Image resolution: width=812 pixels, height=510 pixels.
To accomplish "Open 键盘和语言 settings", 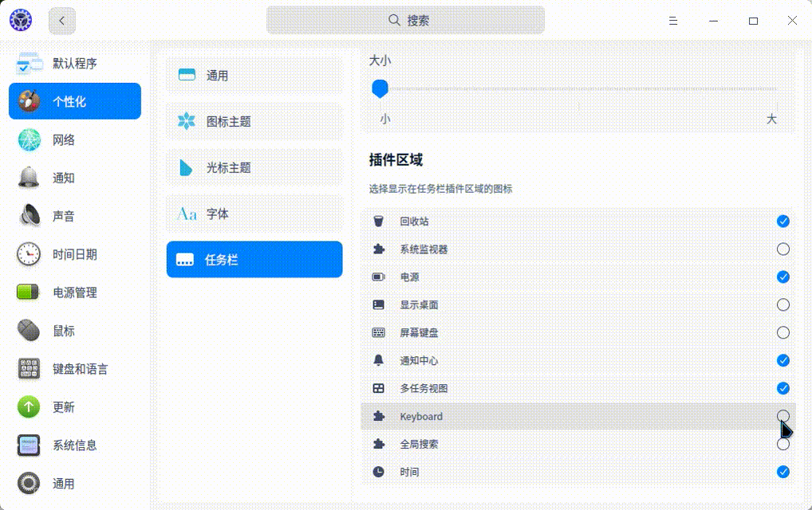I will point(28,369).
